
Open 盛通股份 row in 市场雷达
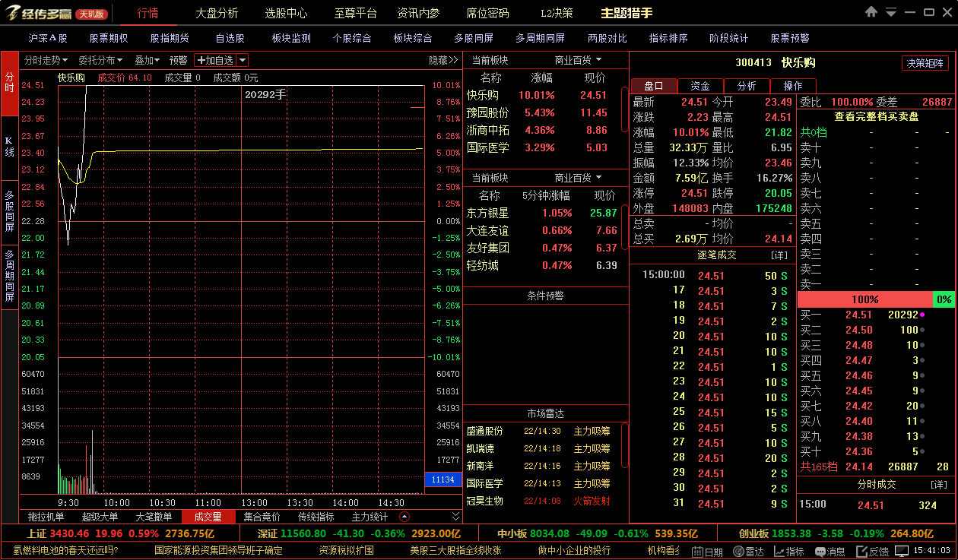tap(541, 431)
